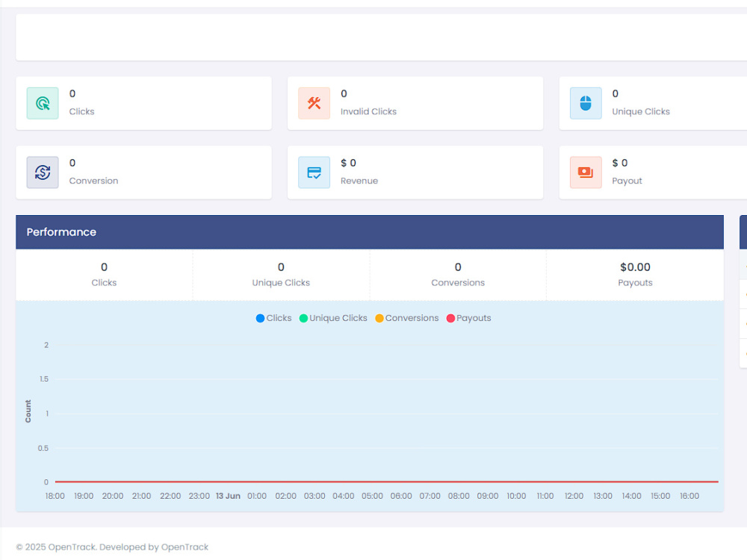Click the Payout money icon
747x560 pixels.
pos(586,172)
